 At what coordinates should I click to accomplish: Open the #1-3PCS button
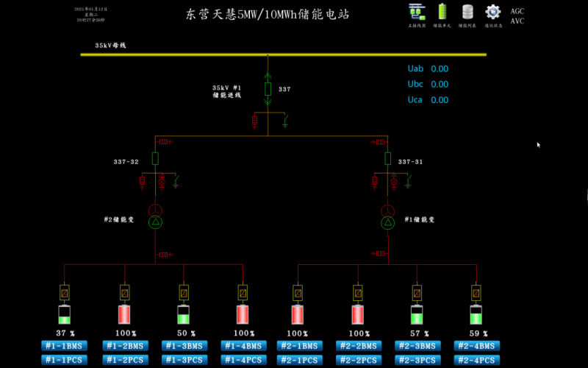tap(184, 360)
